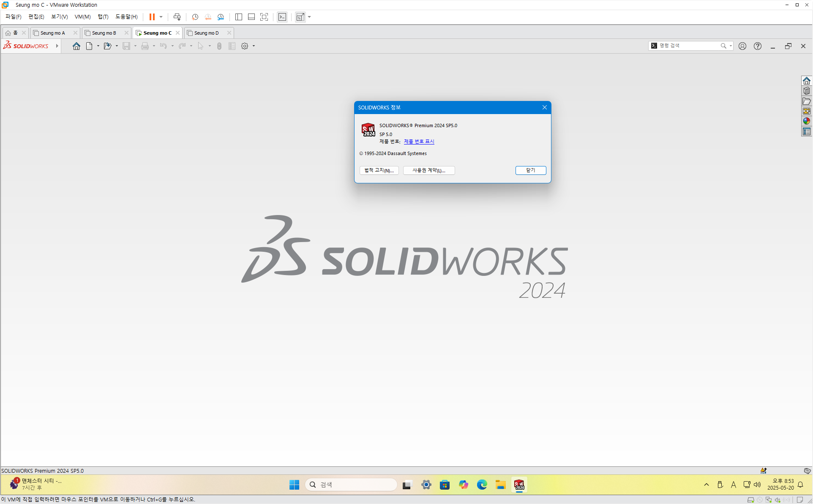Open the Options gear icon
This screenshot has width=813, height=504.
(x=245, y=46)
